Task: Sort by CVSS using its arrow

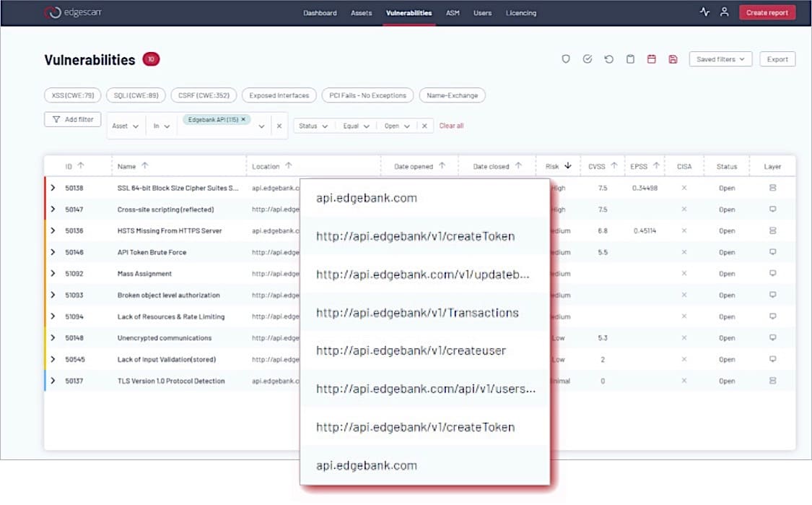Action: click(x=614, y=166)
